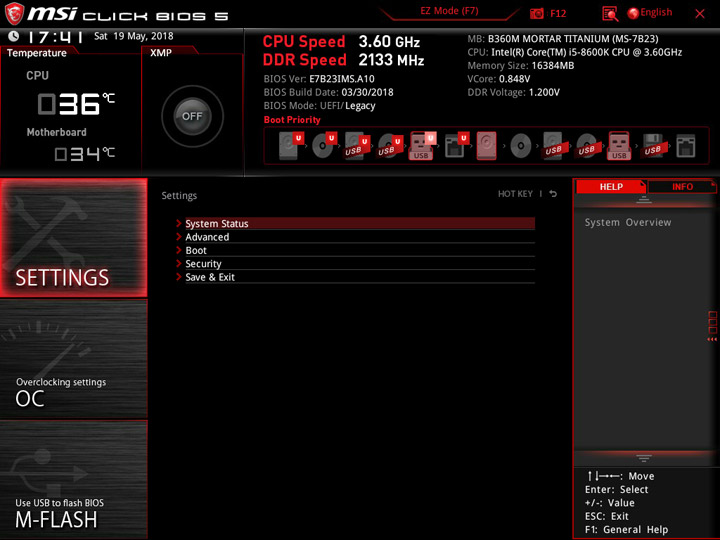Click the System Overview help text
The width and height of the screenshot is (720, 540).
point(628,222)
